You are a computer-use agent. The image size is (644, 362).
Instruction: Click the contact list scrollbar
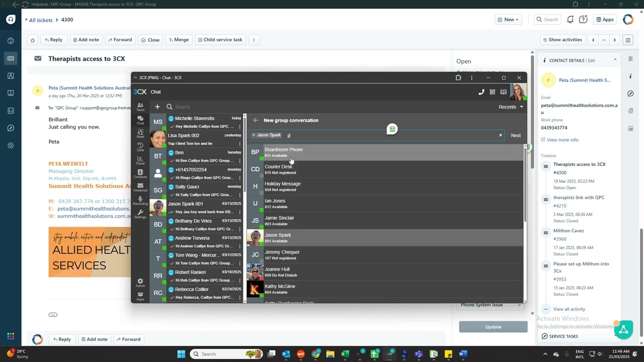(525, 186)
